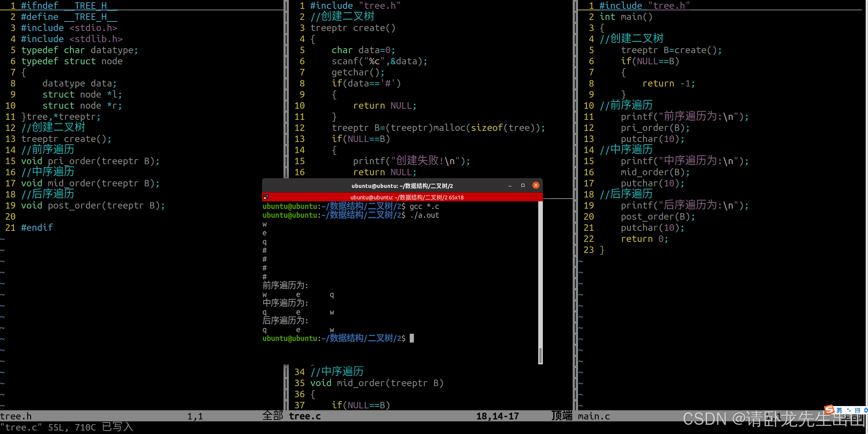Click the minimize icon on terminal title bar

[x=510, y=185]
